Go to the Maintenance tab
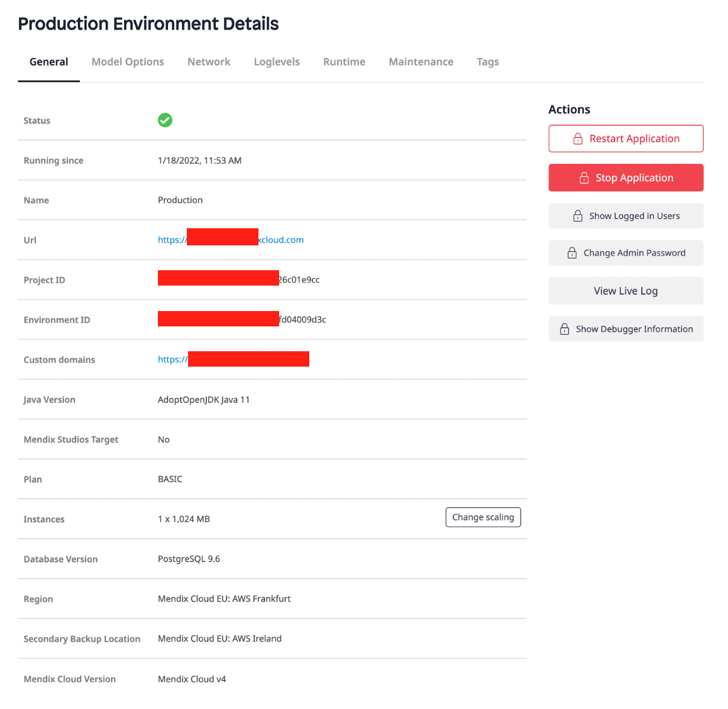This screenshot has width=728, height=709. click(x=421, y=61)
